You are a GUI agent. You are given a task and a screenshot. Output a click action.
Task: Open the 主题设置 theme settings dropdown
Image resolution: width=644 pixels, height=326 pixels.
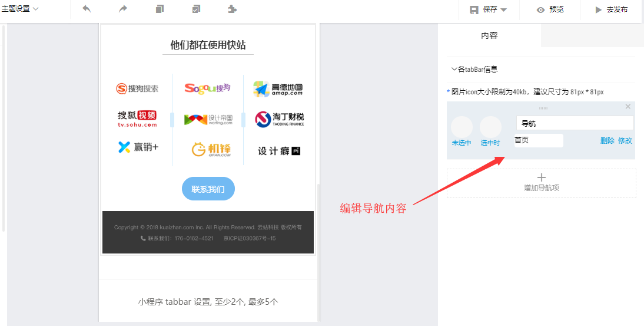(x=20, y=9)
